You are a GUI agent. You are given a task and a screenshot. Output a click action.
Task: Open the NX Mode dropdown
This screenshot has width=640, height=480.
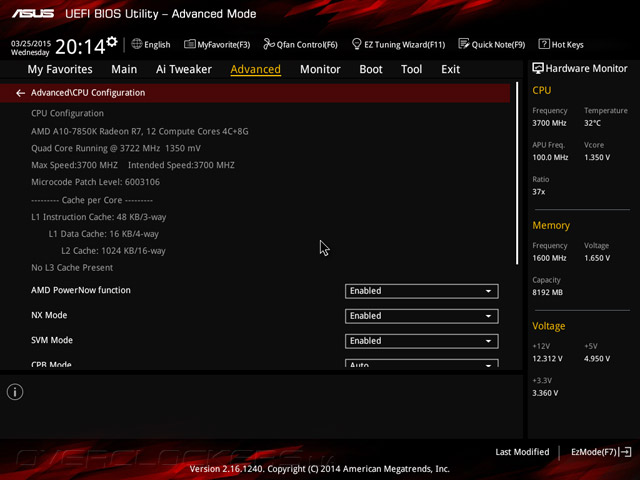point(422,316)
